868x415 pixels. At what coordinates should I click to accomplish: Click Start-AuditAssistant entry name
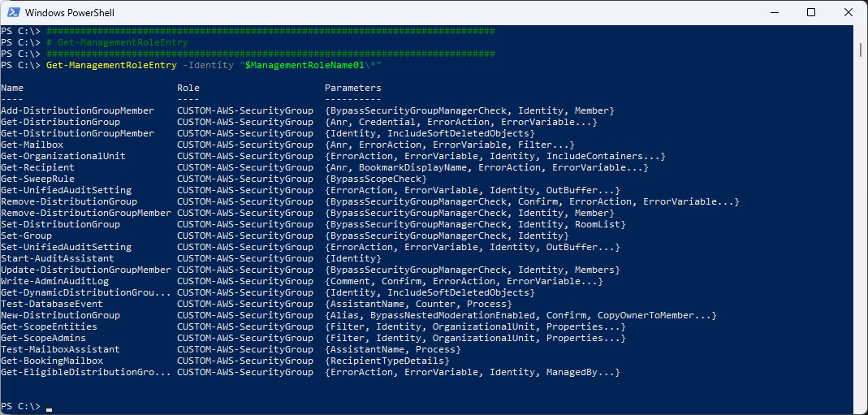(58, 258)
